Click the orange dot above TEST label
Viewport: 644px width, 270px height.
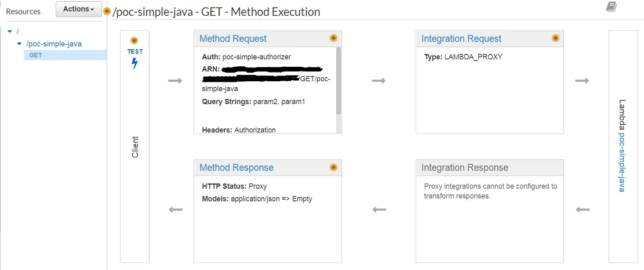pyautogui.click(x=134, y=41)
